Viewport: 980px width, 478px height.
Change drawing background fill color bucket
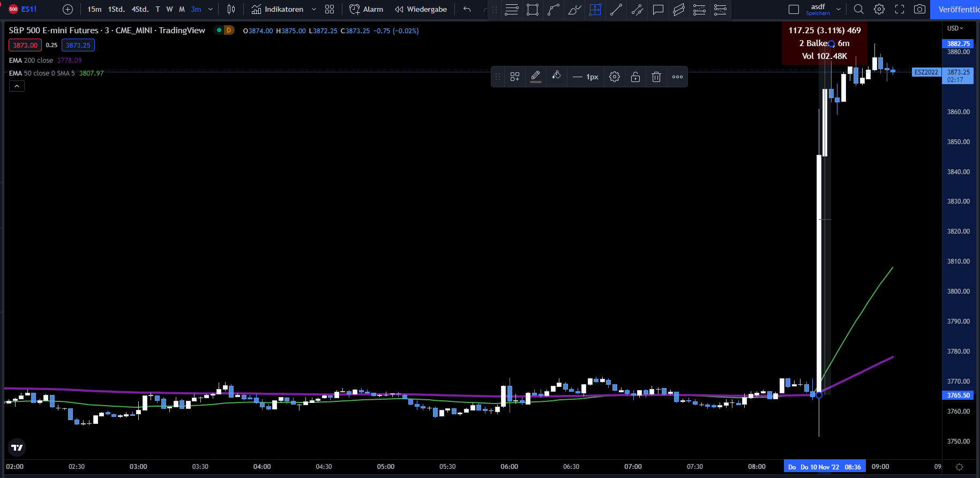(x=557, y=77)
